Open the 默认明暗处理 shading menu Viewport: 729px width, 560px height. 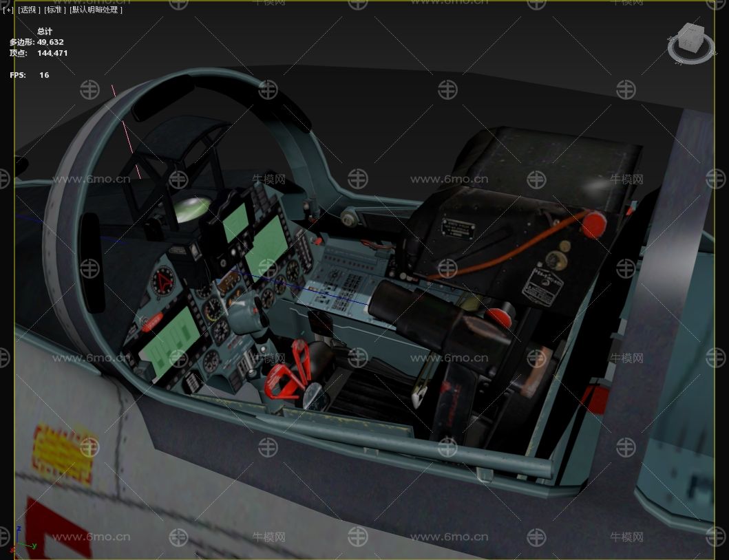[95, 10]
